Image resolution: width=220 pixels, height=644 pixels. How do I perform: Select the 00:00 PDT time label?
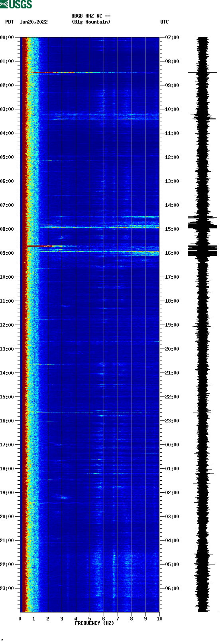7,38
